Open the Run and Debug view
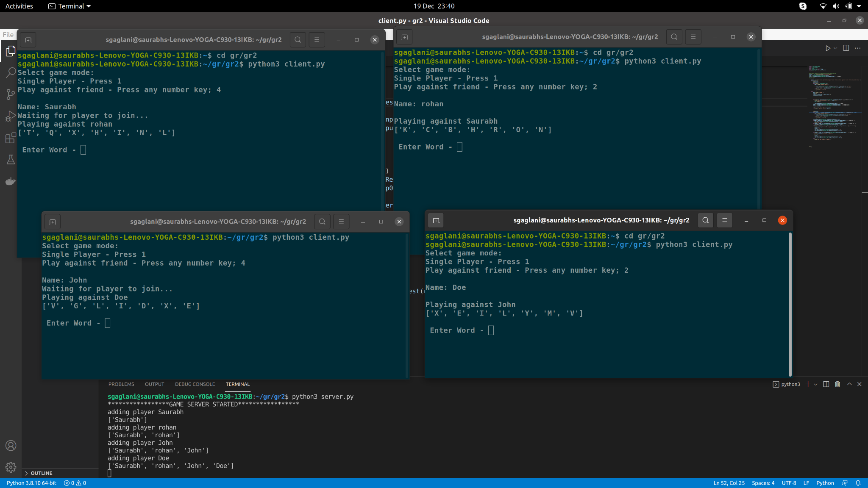The width and height of the screenshot is (868, 488). 11,116
